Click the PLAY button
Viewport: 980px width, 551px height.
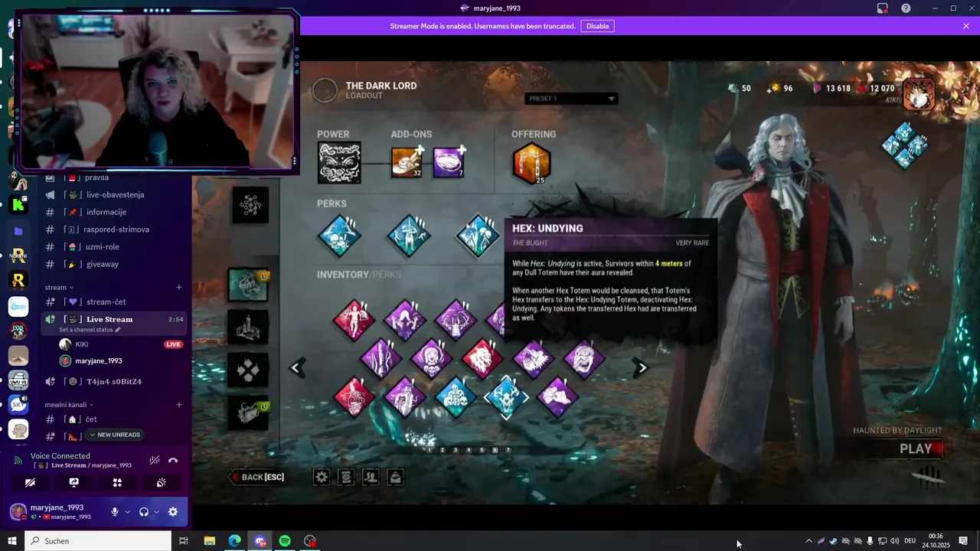pyautogui.click(x=916, y=449)
